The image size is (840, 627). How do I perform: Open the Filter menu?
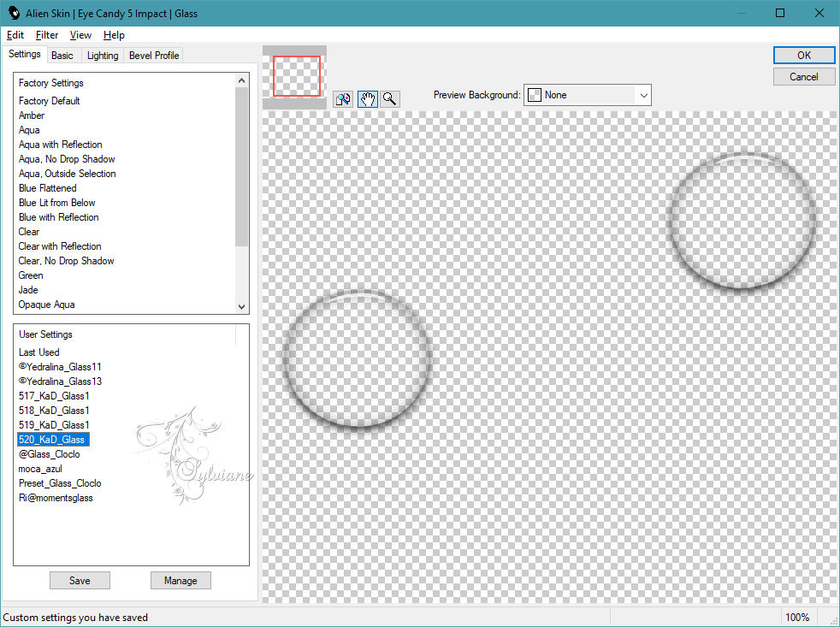click(46, 35)
